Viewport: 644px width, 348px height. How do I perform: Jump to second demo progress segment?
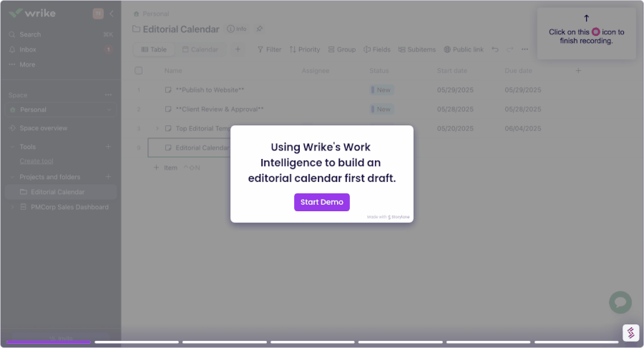[137, 342]
